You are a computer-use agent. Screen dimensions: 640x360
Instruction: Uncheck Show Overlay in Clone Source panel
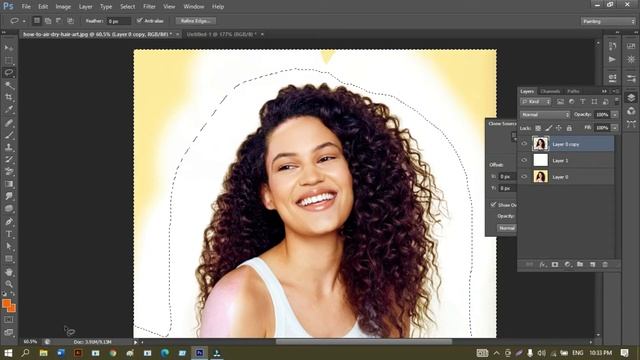tap(493, 204)
